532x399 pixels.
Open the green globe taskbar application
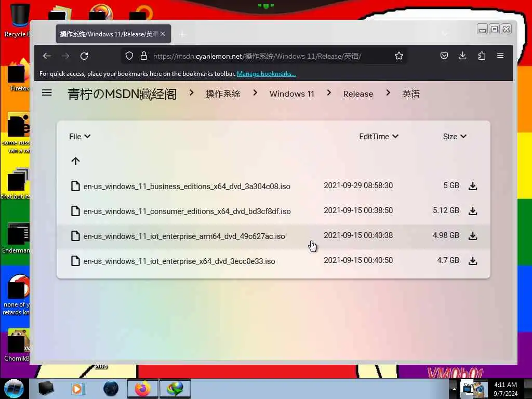click(x=175, y=389)
